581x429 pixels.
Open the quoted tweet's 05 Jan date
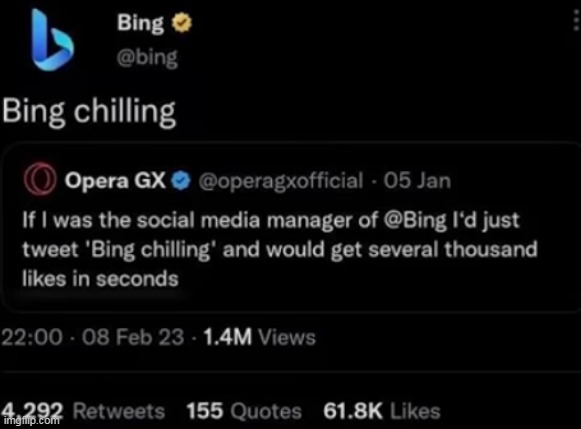pyautogui.click(x=417, y=181)
